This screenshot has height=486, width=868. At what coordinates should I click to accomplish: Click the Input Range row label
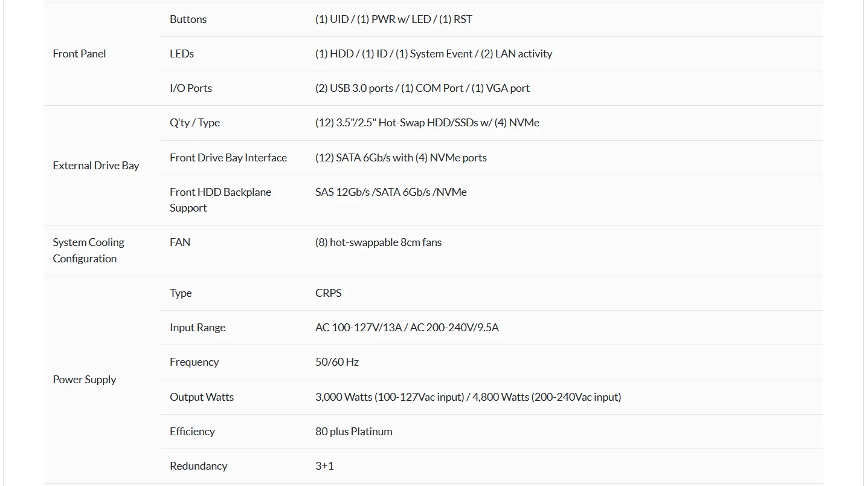(198, 328)
